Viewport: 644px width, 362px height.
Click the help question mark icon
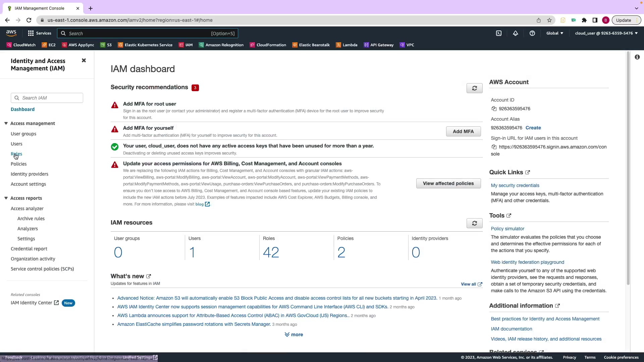(532, 33)
